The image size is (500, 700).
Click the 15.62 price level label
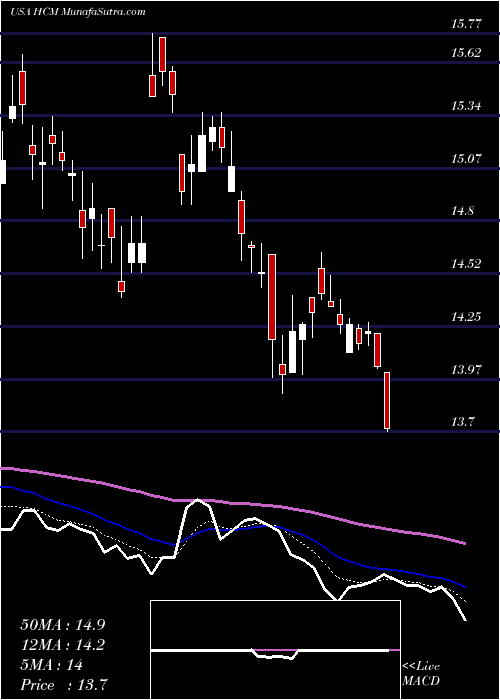pos(466,53)
